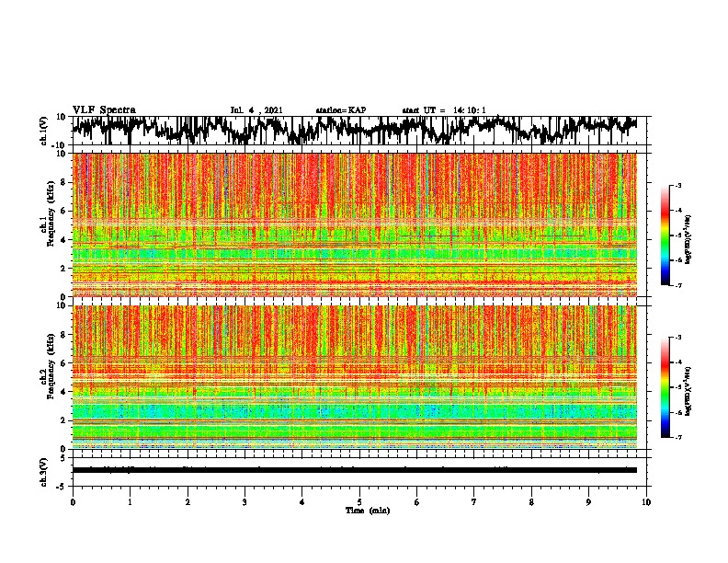Click the 'ch.1(V)' waveform axis label
The image size is (728, 563).
point(44,131)
